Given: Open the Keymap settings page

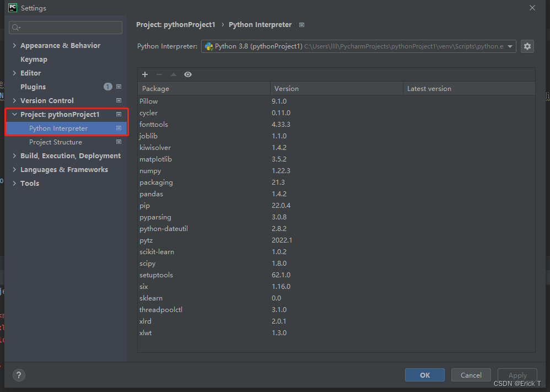Looking at the screenshot, I should coord(34,60).
